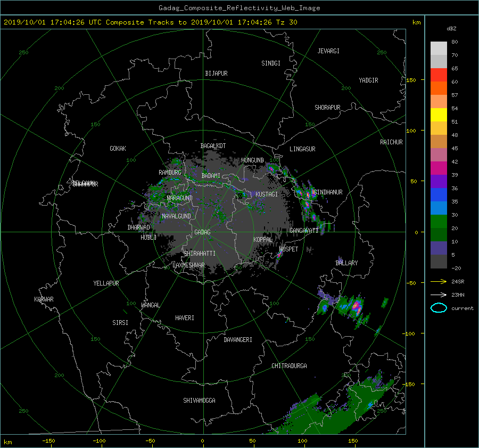
Task: Choose the orange 57-60 dBZ color swatch
Action: click(439, 88)
